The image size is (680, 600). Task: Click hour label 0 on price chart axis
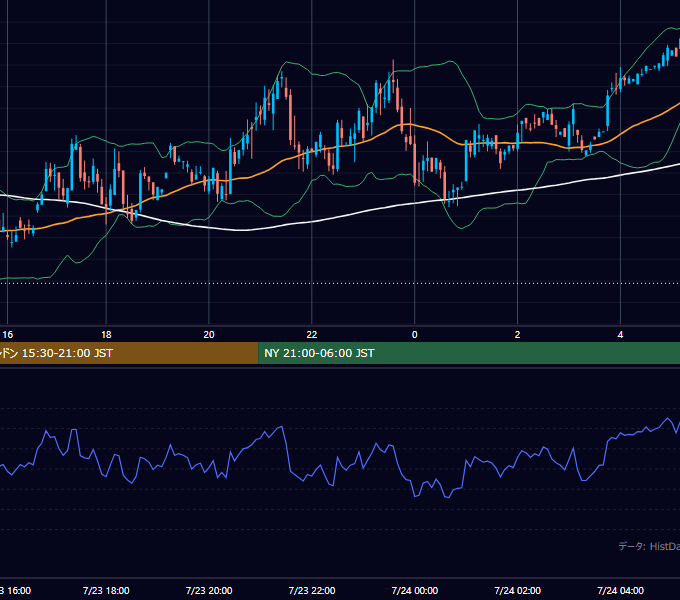pos(415,335)
